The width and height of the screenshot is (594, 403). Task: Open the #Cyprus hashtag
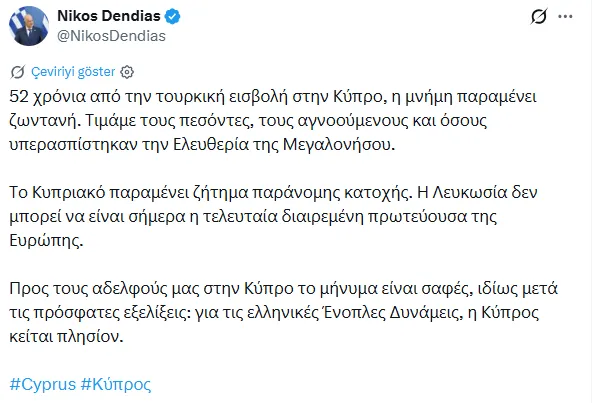point(43,384)
